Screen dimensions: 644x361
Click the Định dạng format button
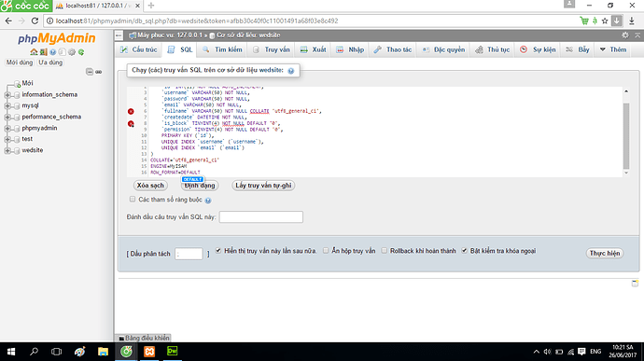(x=200, y=186)
